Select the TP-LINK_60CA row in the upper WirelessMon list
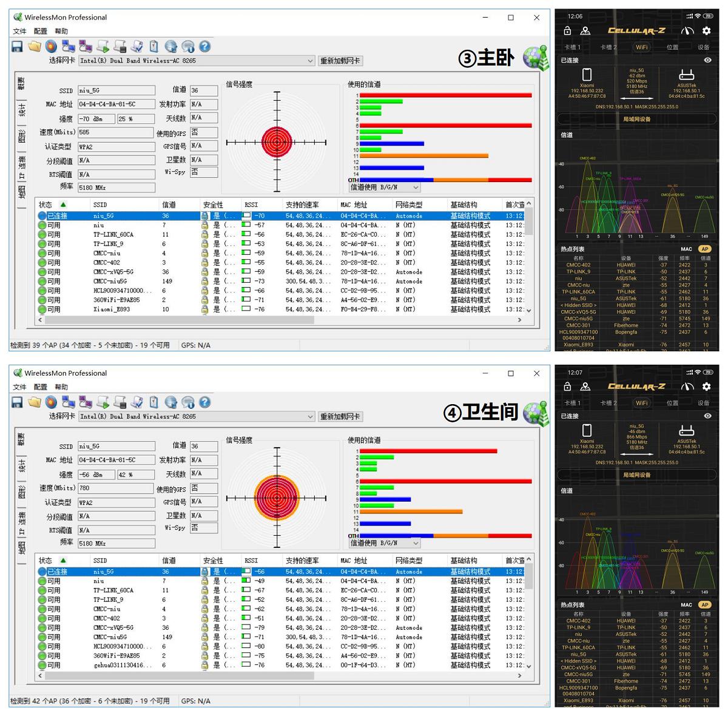 (281, 234)
